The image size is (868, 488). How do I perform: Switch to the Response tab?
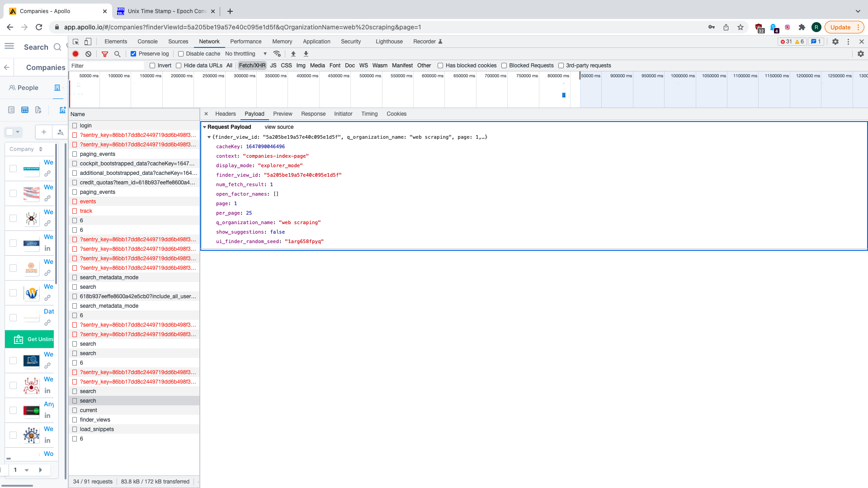313,114
